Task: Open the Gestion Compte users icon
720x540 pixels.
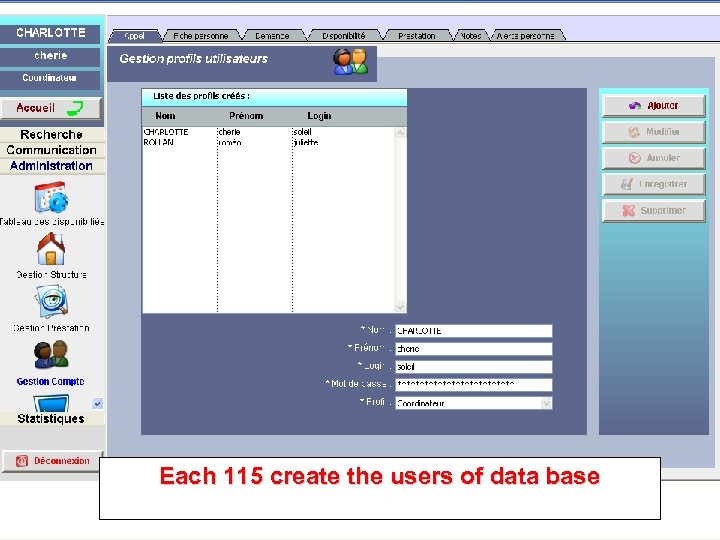Action: tap(51, 354)
